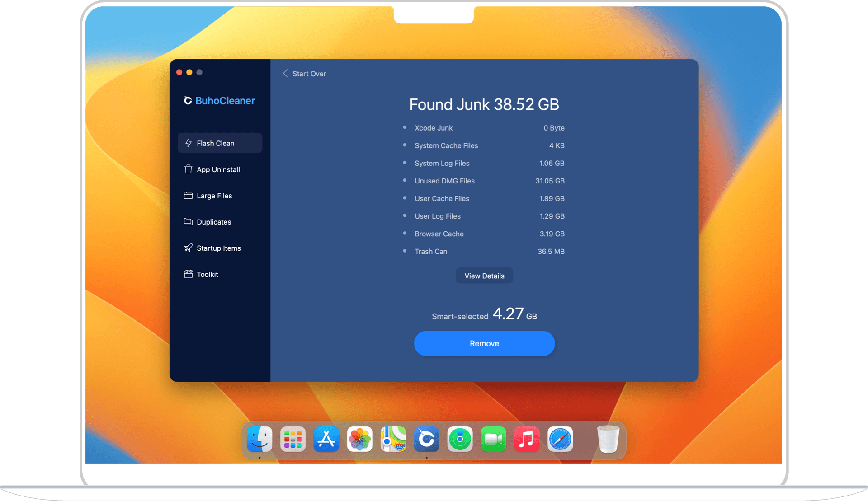Go to App Uninstall section

click(220, 169)
